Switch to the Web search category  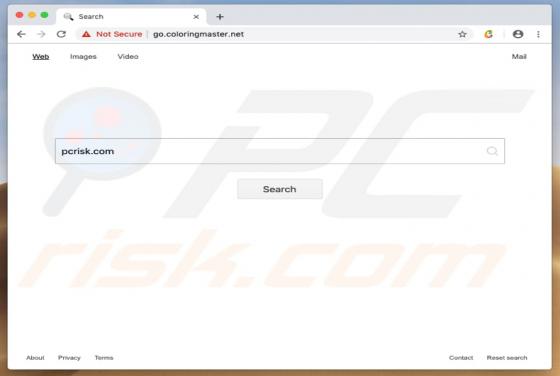(x=41, y=56)
